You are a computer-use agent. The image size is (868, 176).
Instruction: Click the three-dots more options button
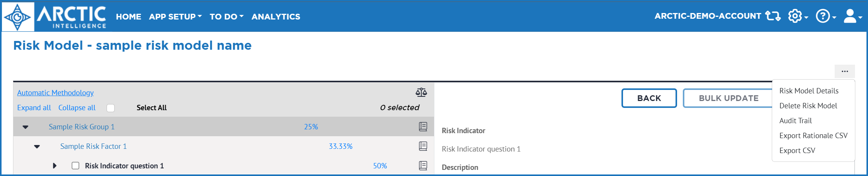coord(845,72)
